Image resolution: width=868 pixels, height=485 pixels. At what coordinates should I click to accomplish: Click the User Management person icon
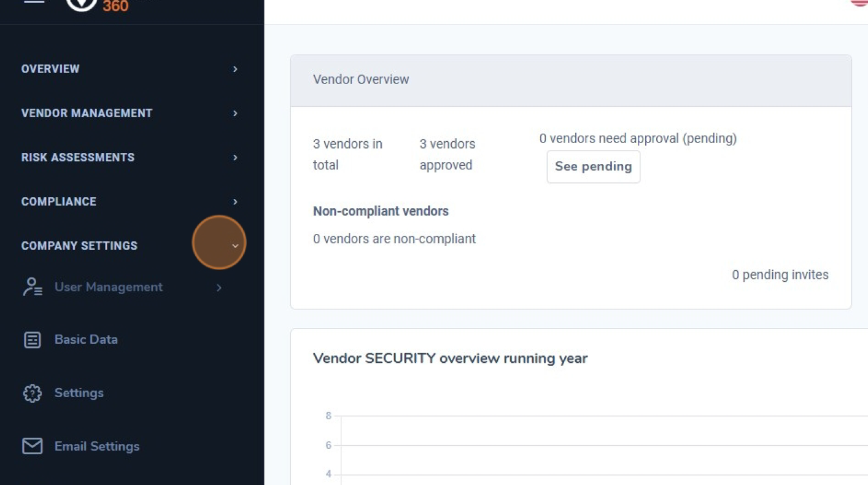point(32,287)
